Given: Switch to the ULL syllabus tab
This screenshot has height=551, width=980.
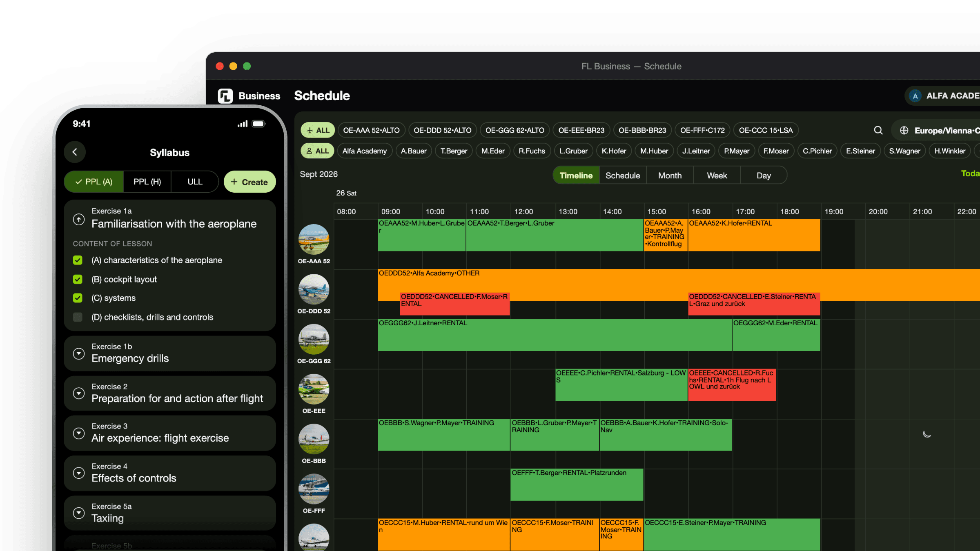Looking at the screenshot, I should pos(195,182).
